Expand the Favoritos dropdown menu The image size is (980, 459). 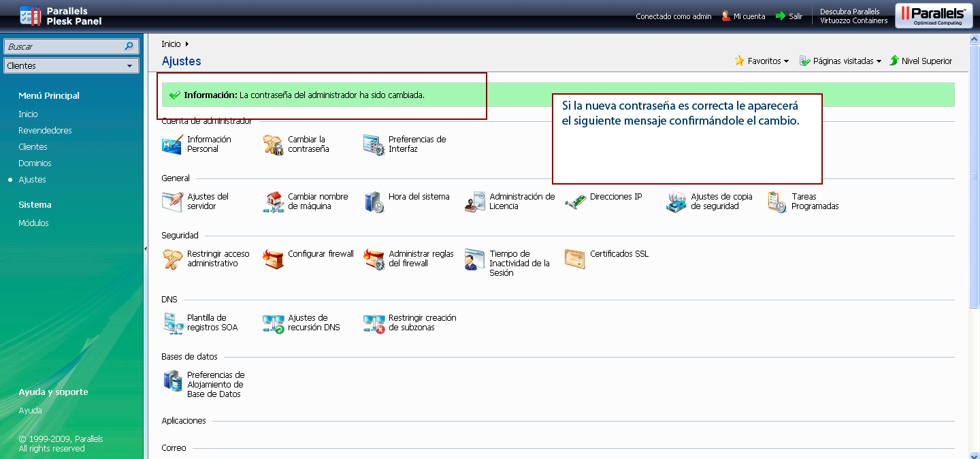(786, 61)
